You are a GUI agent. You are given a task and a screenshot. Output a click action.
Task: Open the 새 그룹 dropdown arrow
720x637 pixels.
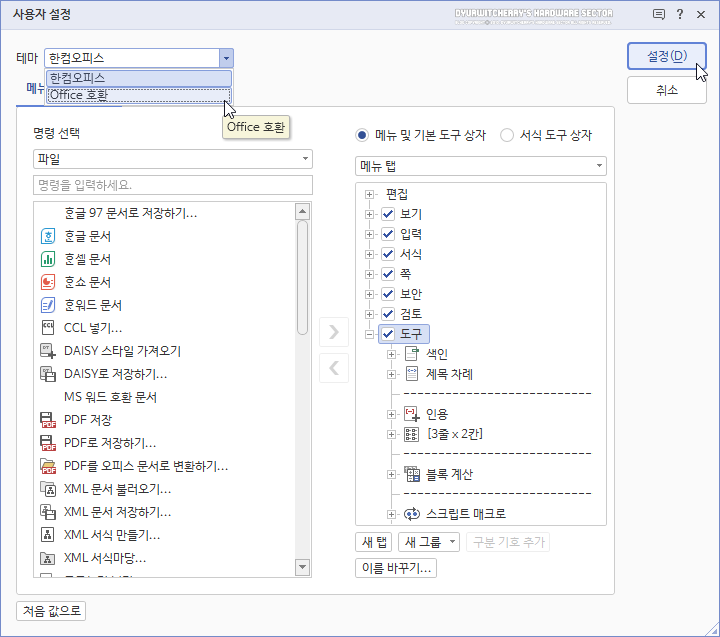452,542
